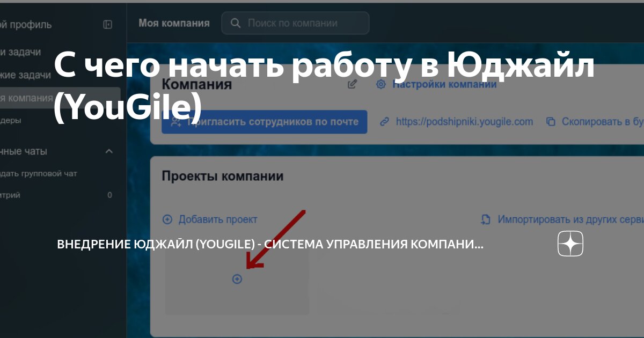This screenshot has width=644, height=338.
Task: Click plus icon in empty project card
Action: pyautogui.click(x=237, y=279)
